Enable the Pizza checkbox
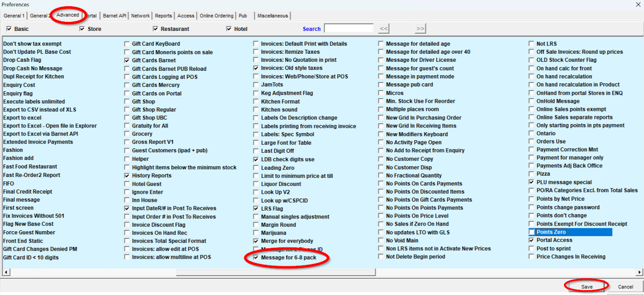This screenshot has height=295, width=644. pos(532,174)
